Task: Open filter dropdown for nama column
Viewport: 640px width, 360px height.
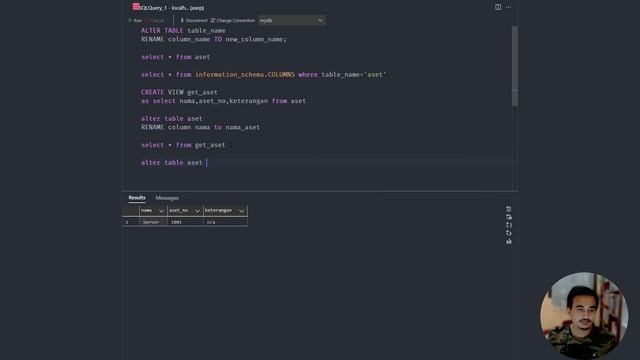Action: coord(161,211)
